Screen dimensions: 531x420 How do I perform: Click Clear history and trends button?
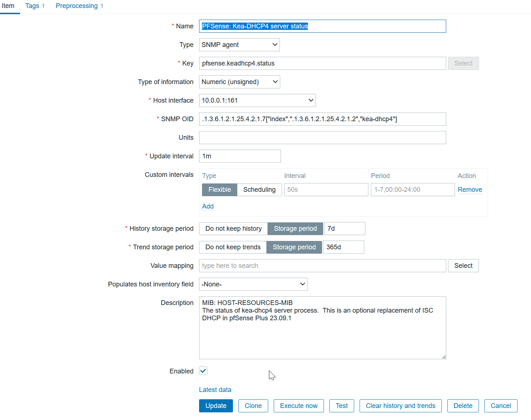(400, 406)
